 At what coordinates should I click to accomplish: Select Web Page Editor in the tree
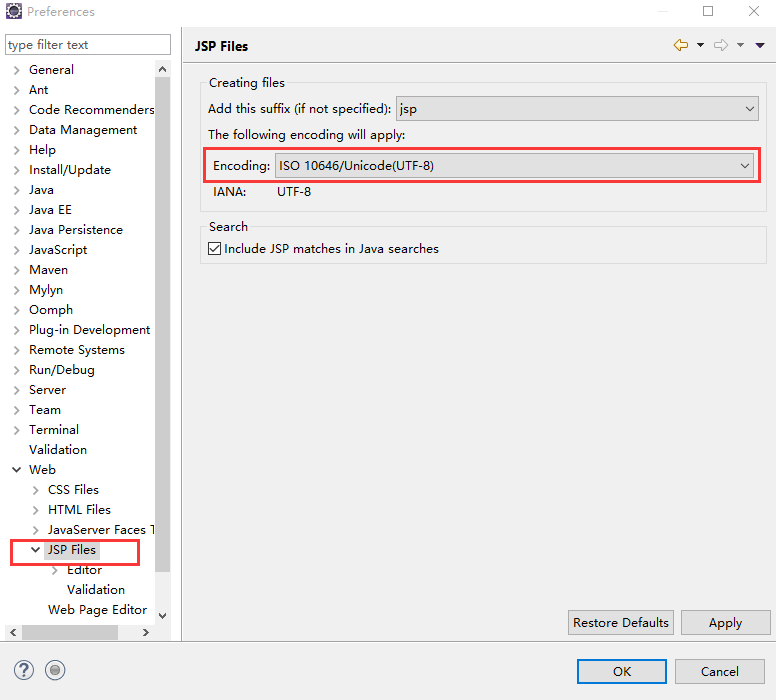[97, 609]
